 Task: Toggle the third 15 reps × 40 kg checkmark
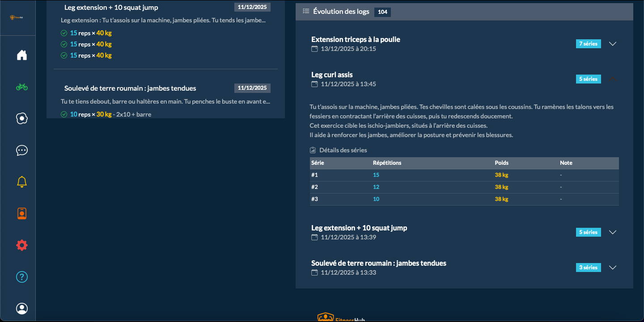(x=64, y=55)
